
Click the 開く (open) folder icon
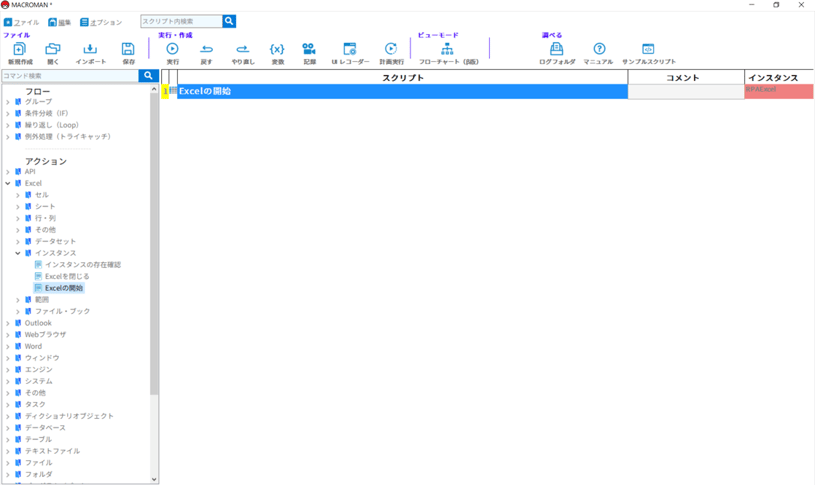click(x=53, y=49)
